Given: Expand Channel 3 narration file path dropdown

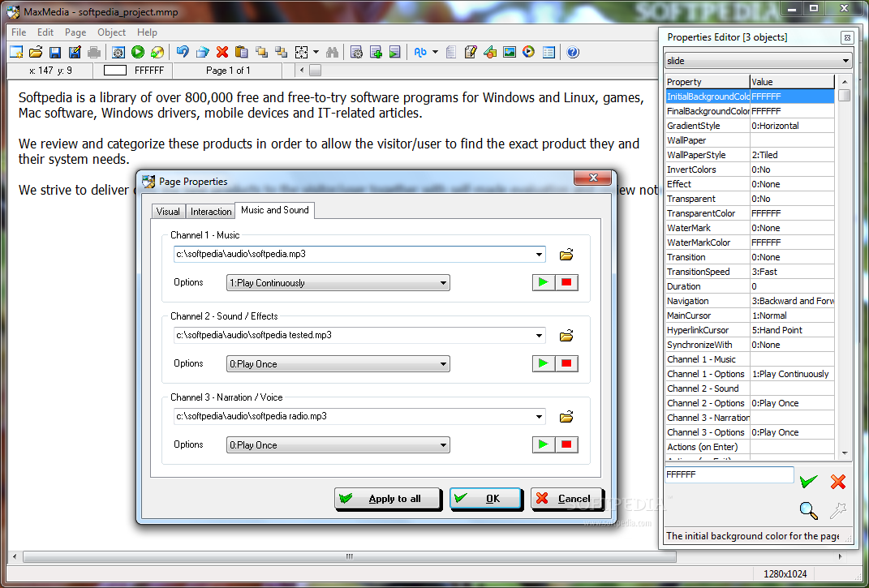Looking at the screenshot, I should pos(539,416).
